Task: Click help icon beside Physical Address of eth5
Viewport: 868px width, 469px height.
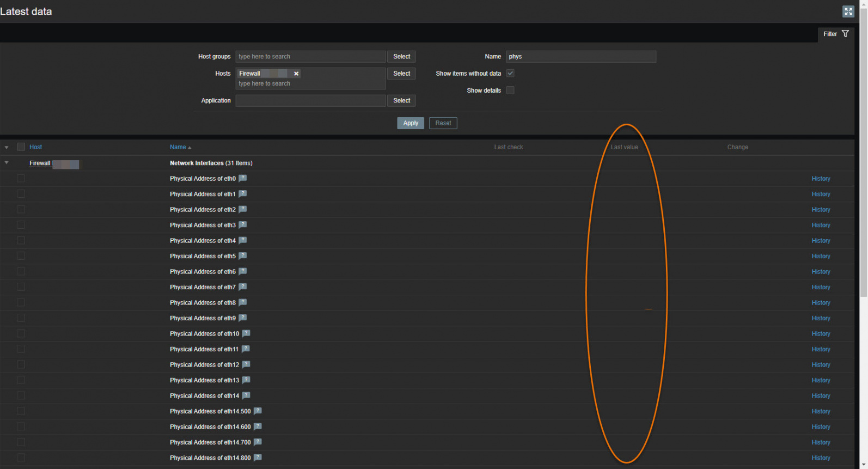Action: (x=243, y=256)
